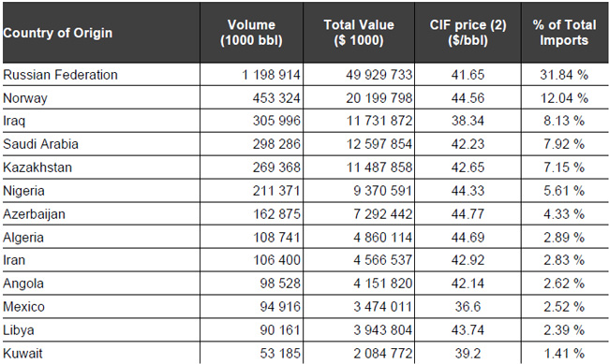Click the % of Total Imports header
The width and height of the screenshot is (609, 364).
[x=564, y=33]
